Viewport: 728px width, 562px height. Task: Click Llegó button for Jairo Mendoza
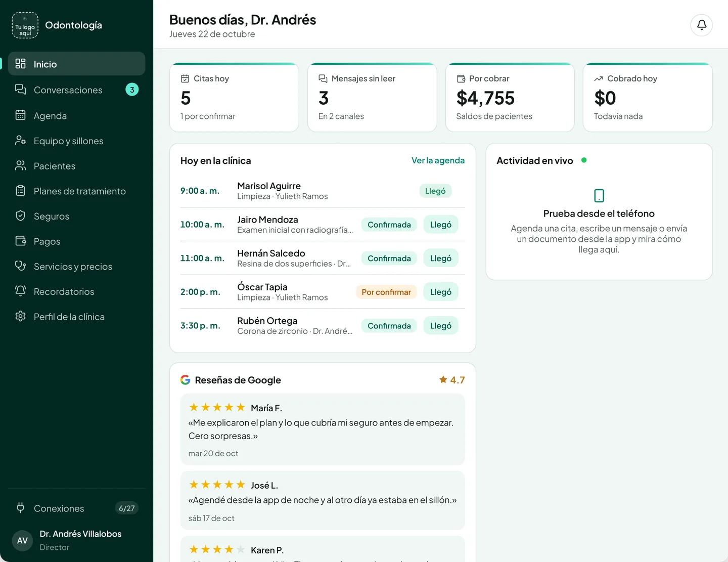[441, 225]
